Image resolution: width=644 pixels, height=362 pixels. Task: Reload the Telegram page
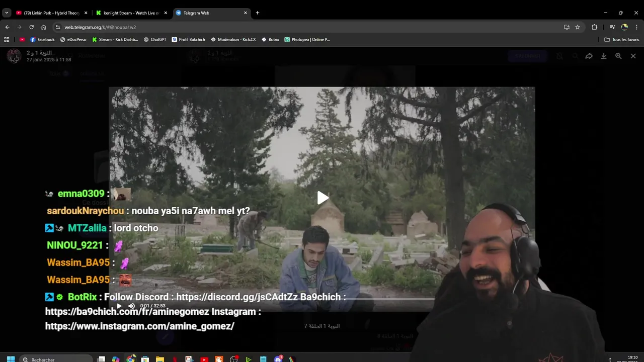[x=31, y=27]
